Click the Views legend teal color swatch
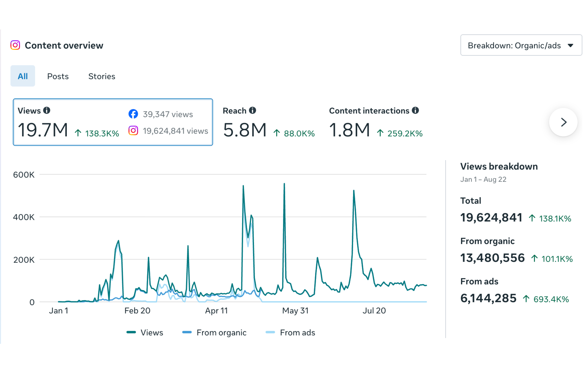This screenshot has width=588, height=382. point(131,332)
